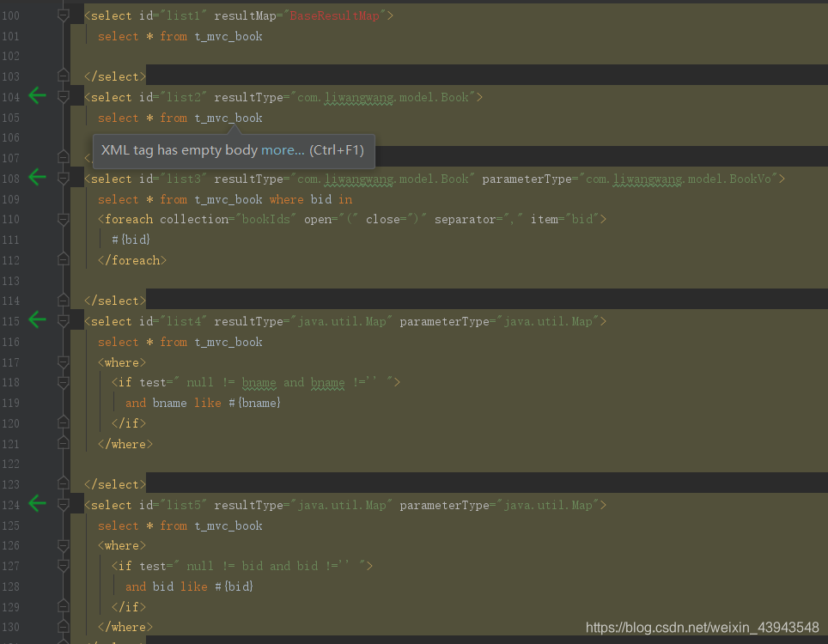Click the green mapper arrow beside list2 select

tap(38, 96)
